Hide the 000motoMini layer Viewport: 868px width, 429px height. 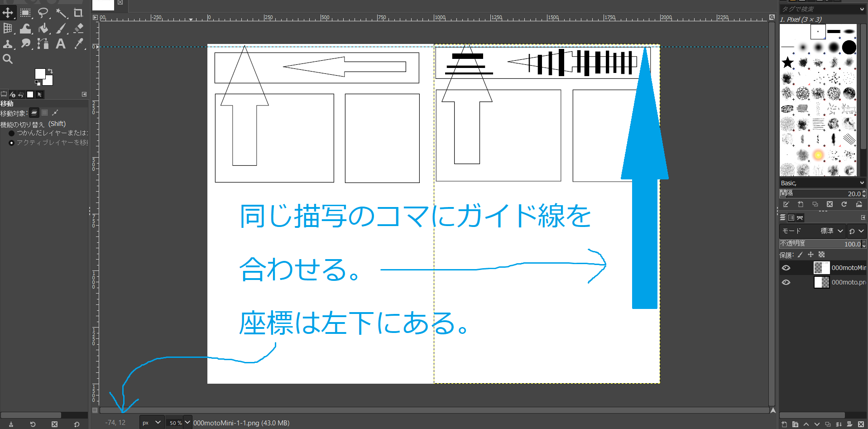click(786, 268)
